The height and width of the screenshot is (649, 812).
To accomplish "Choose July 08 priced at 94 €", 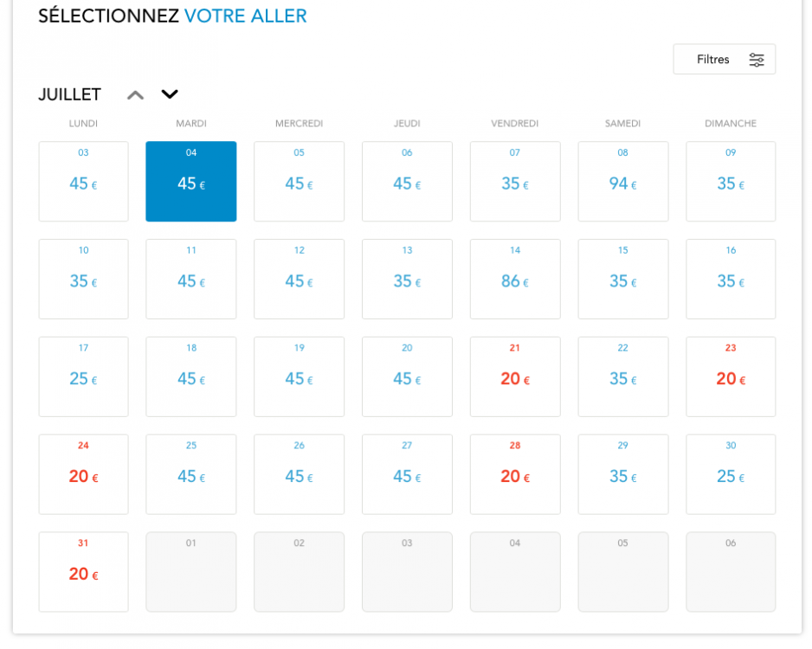I will [623, 182].
